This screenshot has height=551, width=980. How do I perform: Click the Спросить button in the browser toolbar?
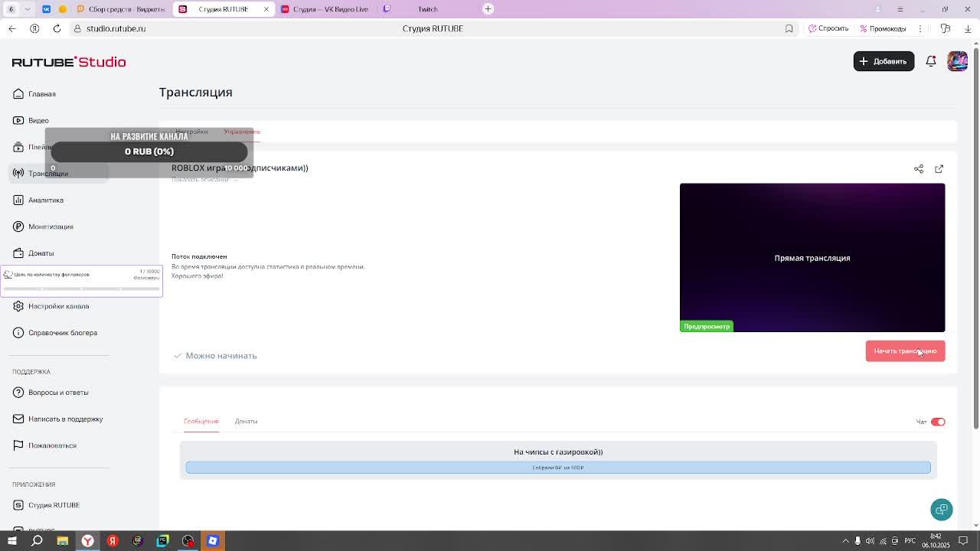828,28
